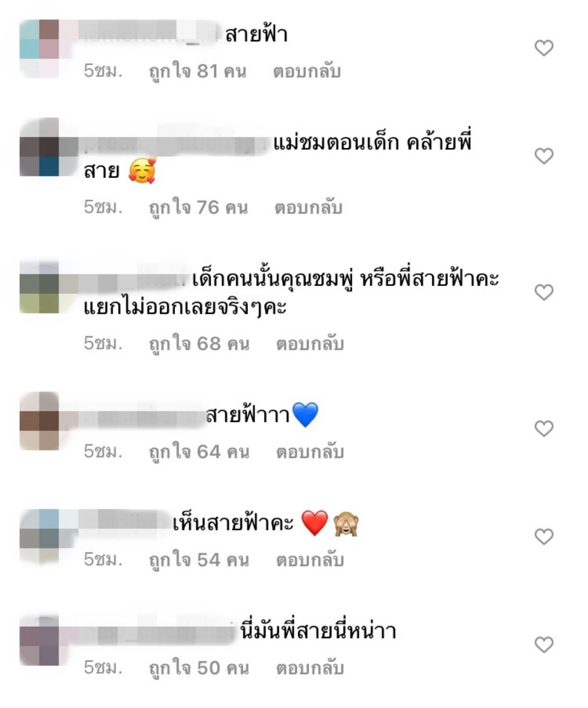
Task: Like the comment with 50 likes
Action: [544, 645]
